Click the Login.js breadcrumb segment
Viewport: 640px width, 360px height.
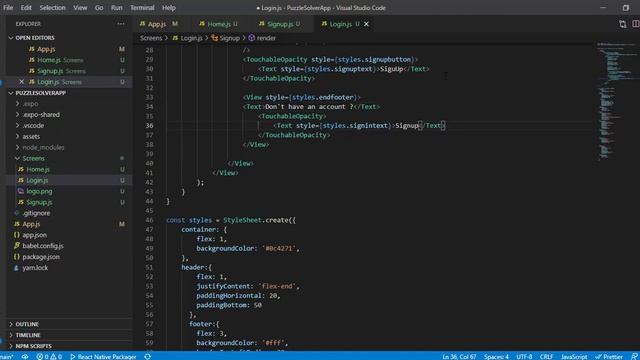188,38
